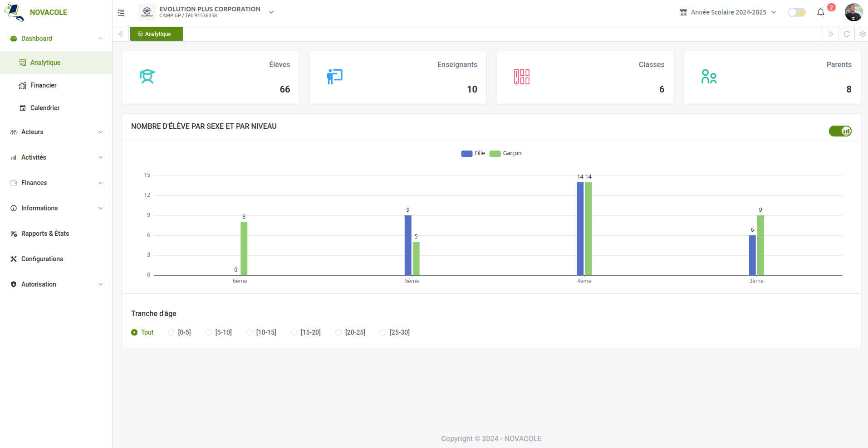Expand the Autorisation menu
The image size is (868, 448).
(x=56, y=284)
